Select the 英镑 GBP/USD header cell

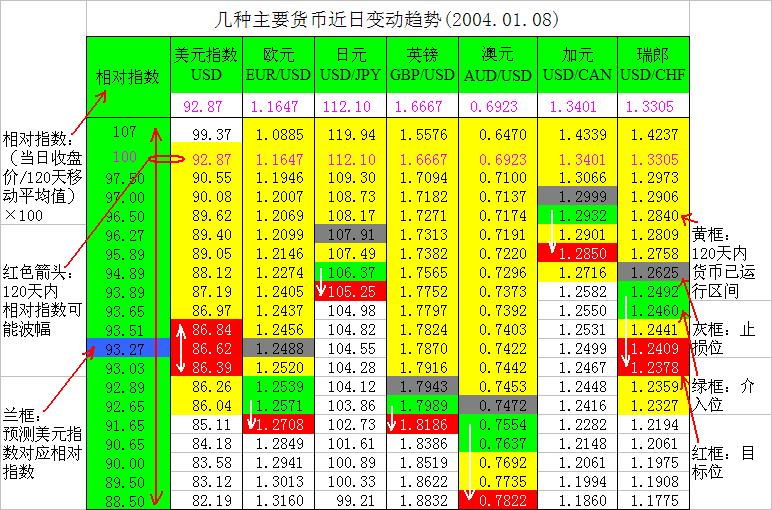pos(422,64)
